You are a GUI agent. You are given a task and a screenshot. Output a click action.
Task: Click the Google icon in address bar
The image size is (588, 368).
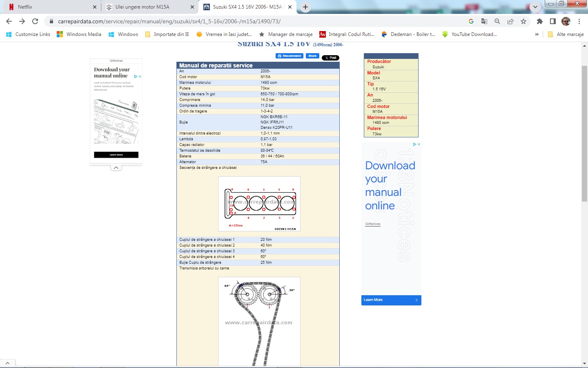point(471,21)
